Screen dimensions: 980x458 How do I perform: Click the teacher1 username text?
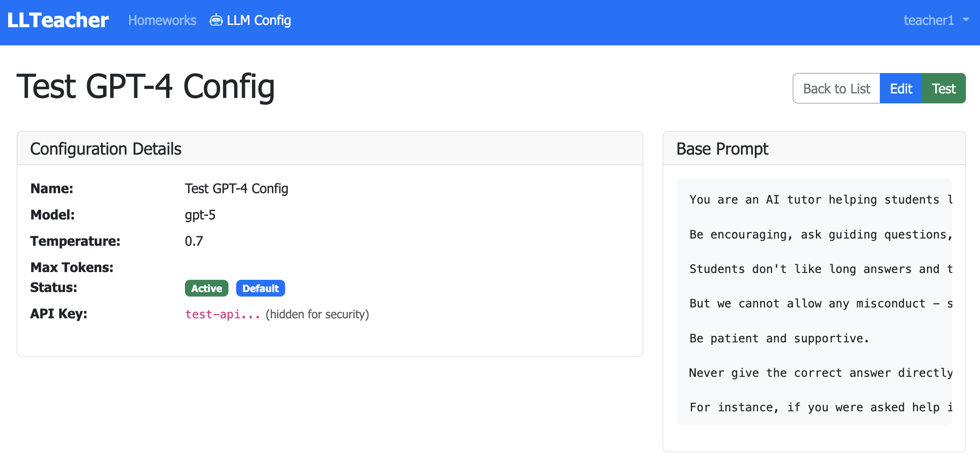(x=928, y=20)
